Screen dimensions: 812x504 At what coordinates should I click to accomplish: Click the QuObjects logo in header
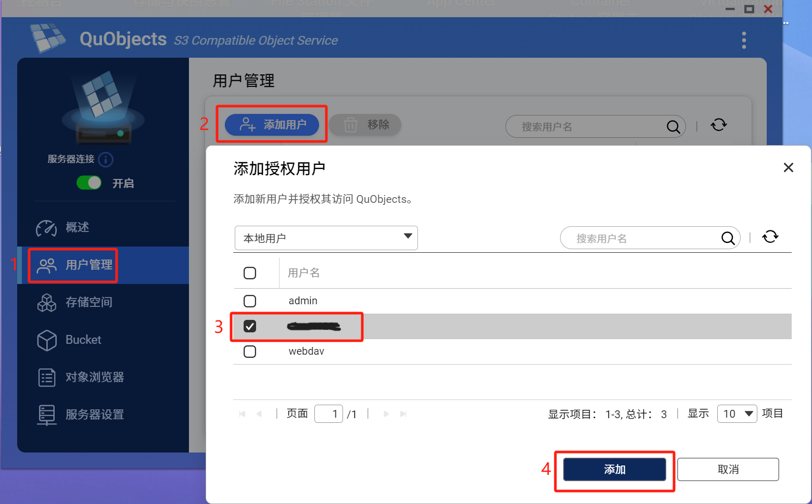[x=48, y=38]
